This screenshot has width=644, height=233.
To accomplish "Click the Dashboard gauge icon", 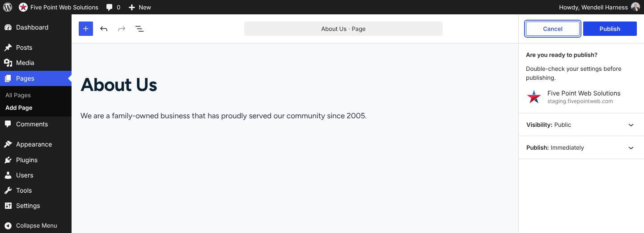I will [8, 27].
